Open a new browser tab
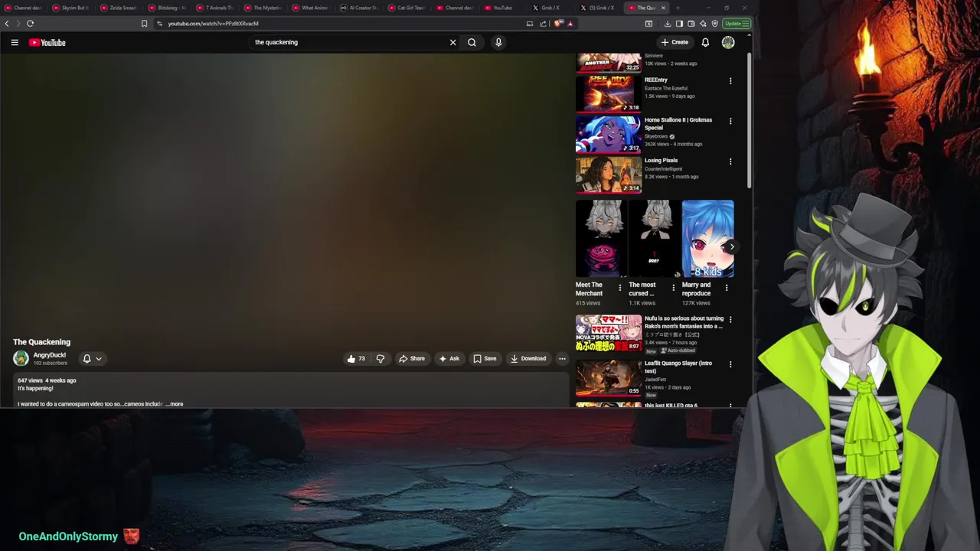 [x=677, y=8]
